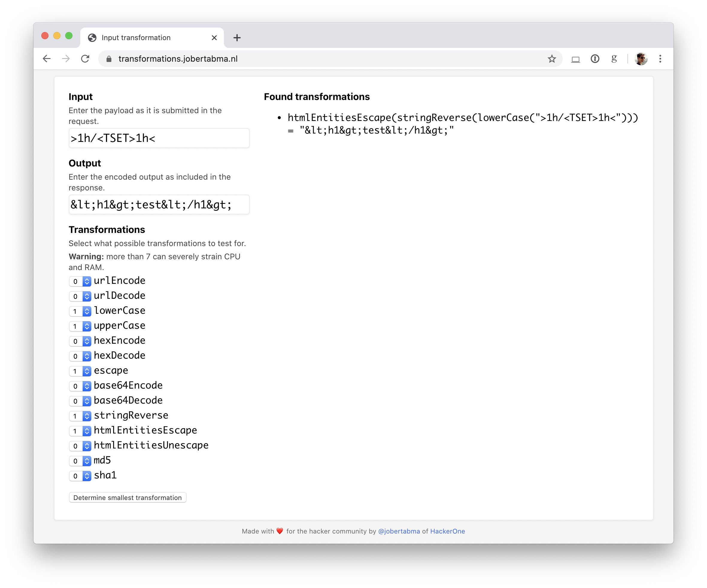Open the urlEncode count dropdown
707x588 pixels.
pos(80,281)
